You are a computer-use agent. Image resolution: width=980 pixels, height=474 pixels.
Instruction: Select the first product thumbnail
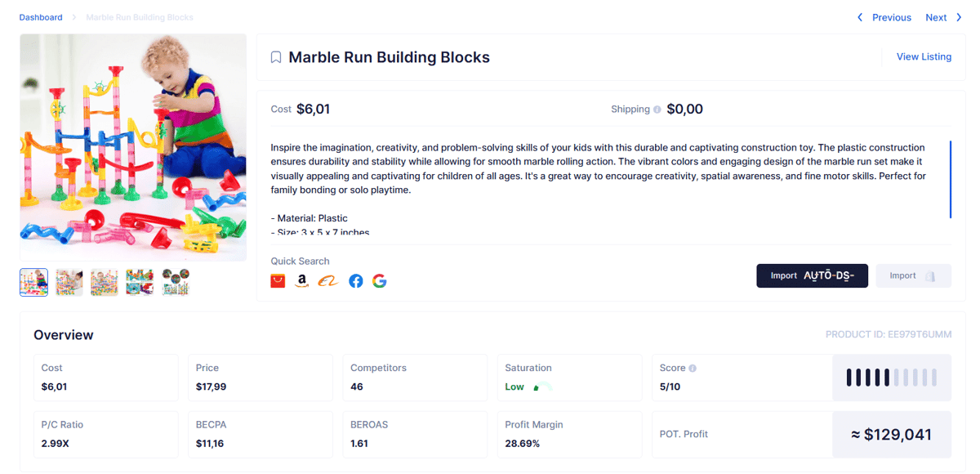[x=34, y=282]
